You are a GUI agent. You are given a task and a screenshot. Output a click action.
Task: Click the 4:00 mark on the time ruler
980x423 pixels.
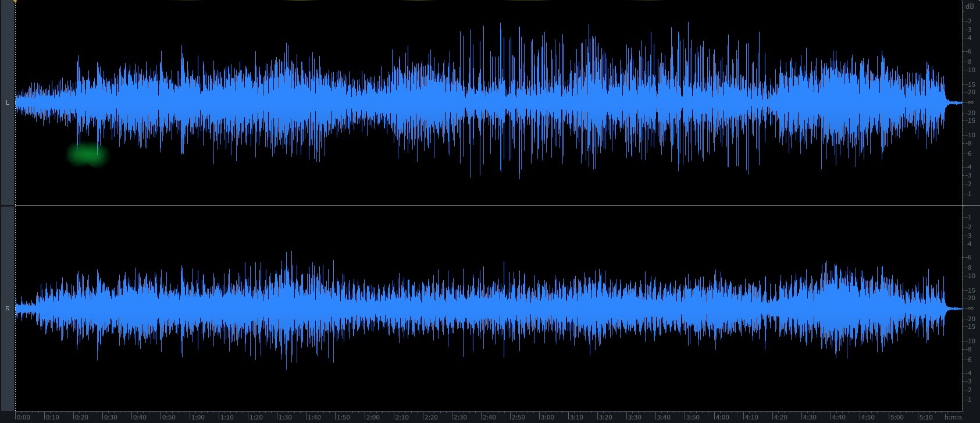tap(722, 417)
